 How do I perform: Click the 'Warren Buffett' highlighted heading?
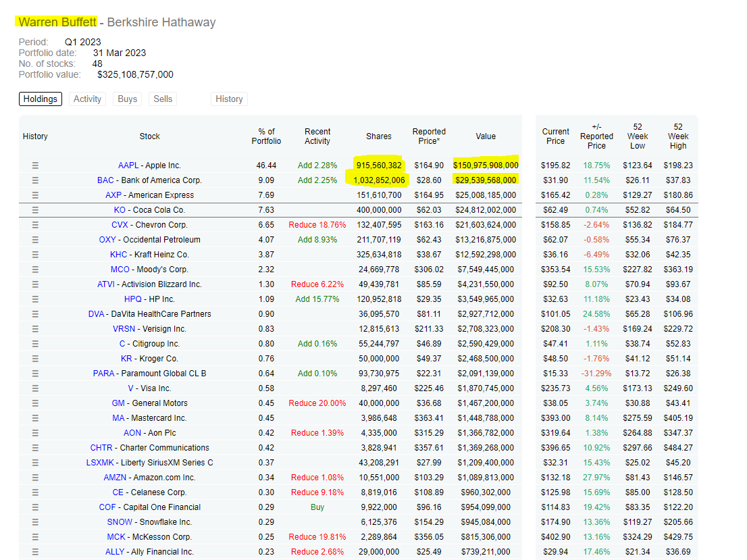tap(57, 22)
